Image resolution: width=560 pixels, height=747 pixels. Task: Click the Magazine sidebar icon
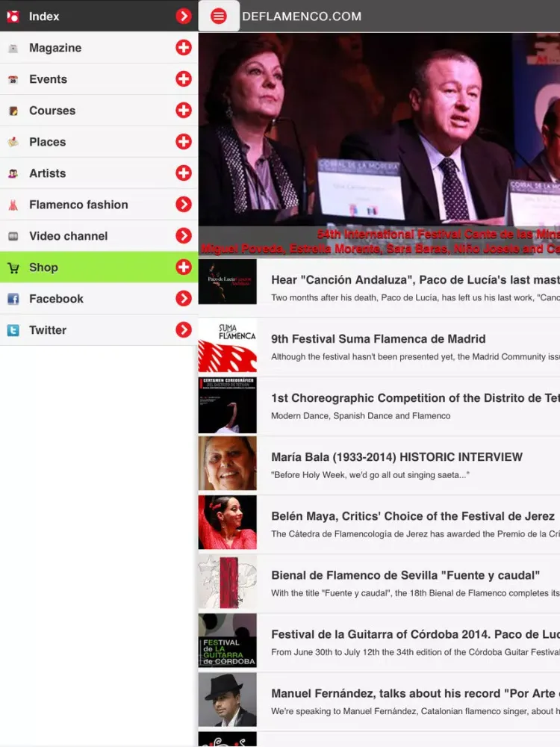(x=13, y=48)
